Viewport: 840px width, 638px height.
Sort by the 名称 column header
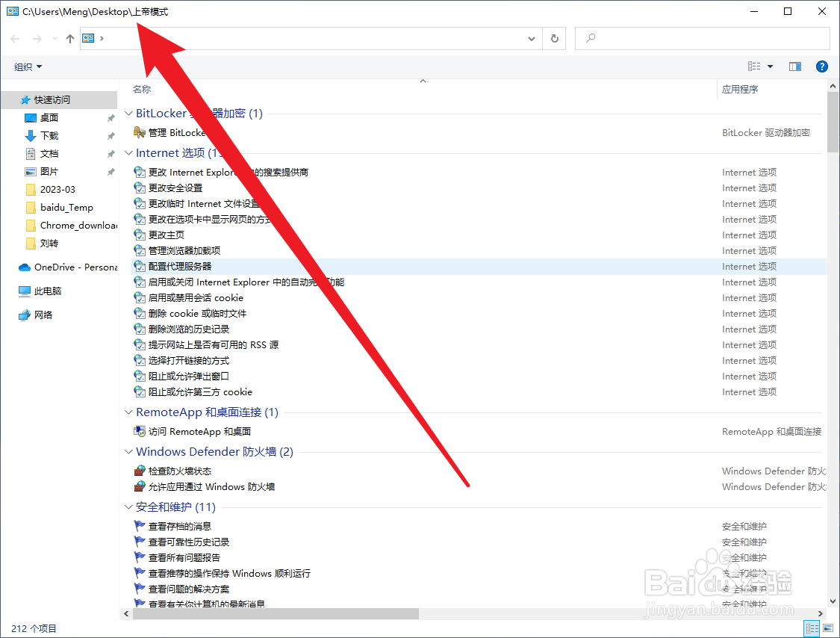tap(142, 89)
